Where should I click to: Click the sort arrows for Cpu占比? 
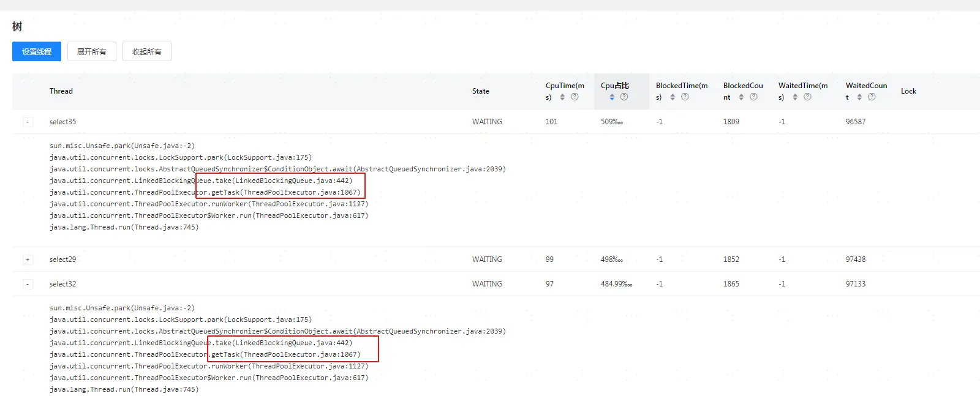[x=612, y=97]
